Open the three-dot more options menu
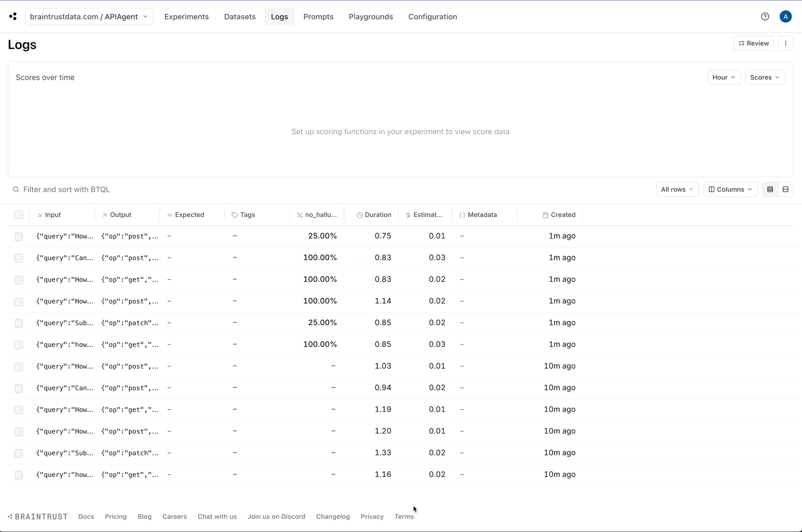The image size is (802, 532). coord(785,43)
